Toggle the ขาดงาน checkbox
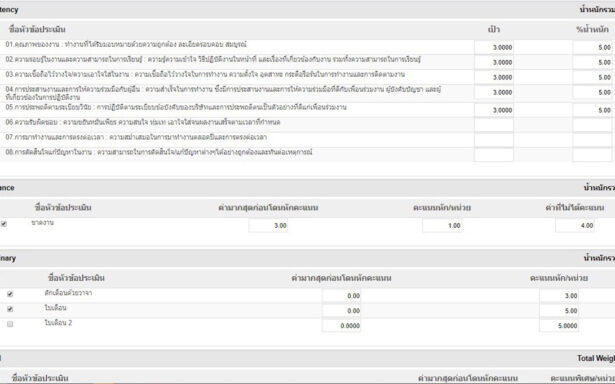 pyautogui.click(x=4, y=224)
